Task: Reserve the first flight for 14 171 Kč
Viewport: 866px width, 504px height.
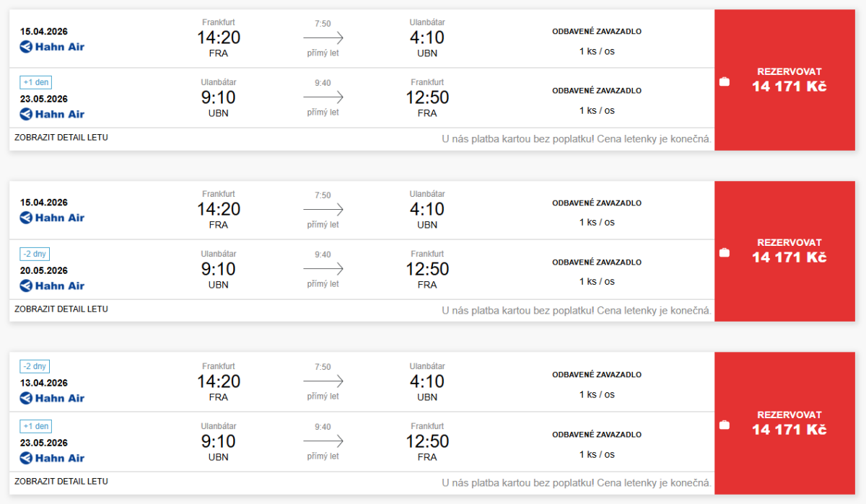Action: 789,79
